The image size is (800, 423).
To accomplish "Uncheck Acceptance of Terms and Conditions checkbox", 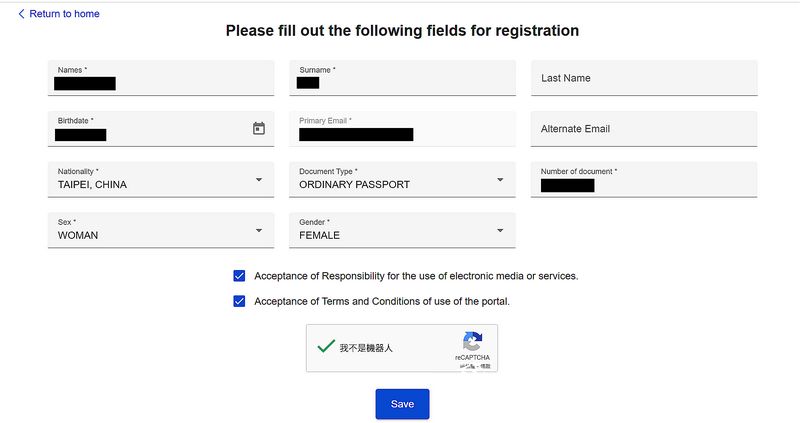I will click(239, 302).
